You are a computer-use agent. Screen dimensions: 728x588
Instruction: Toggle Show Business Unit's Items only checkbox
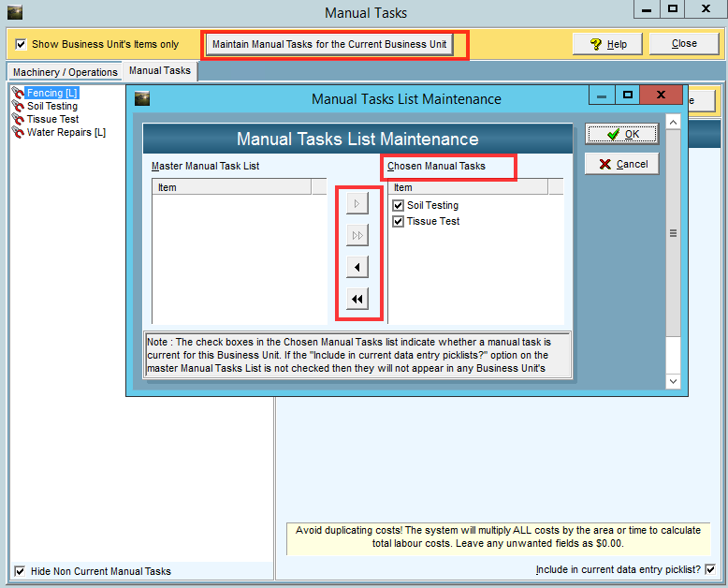(22, 44)
